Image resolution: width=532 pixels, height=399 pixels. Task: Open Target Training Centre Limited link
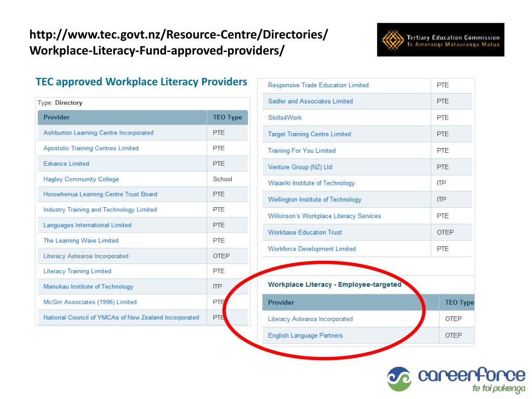(x=310, y=134)
